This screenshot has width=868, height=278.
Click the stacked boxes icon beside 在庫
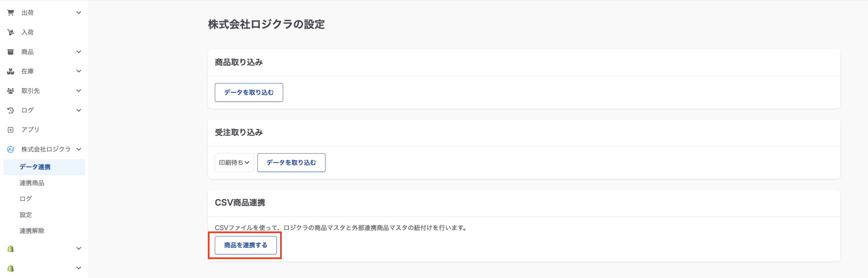11,71
